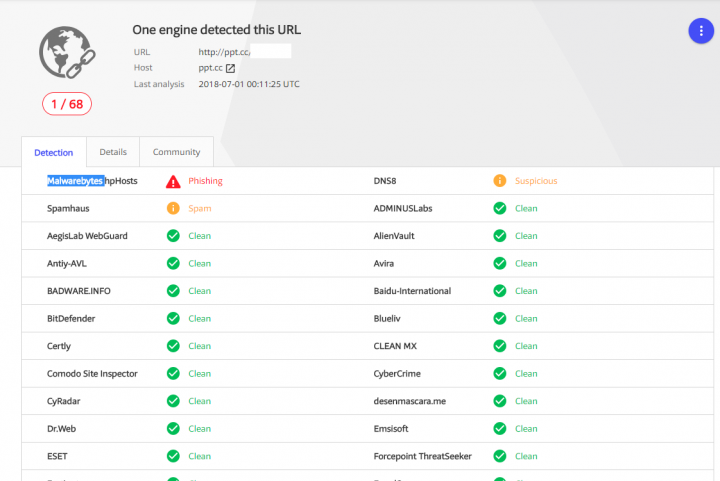
Task: Click the highlighted Malwarebytes hpHosts engine name
Action: 92,181
